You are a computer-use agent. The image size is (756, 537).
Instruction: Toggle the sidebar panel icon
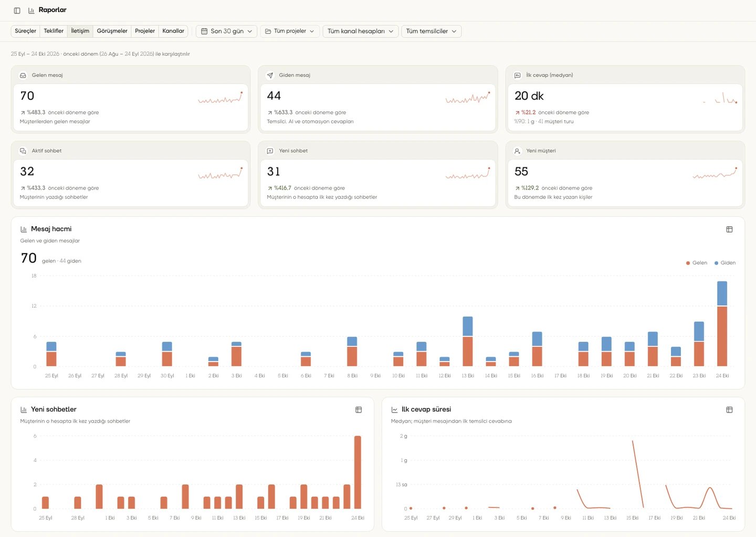tap(17, 10)
